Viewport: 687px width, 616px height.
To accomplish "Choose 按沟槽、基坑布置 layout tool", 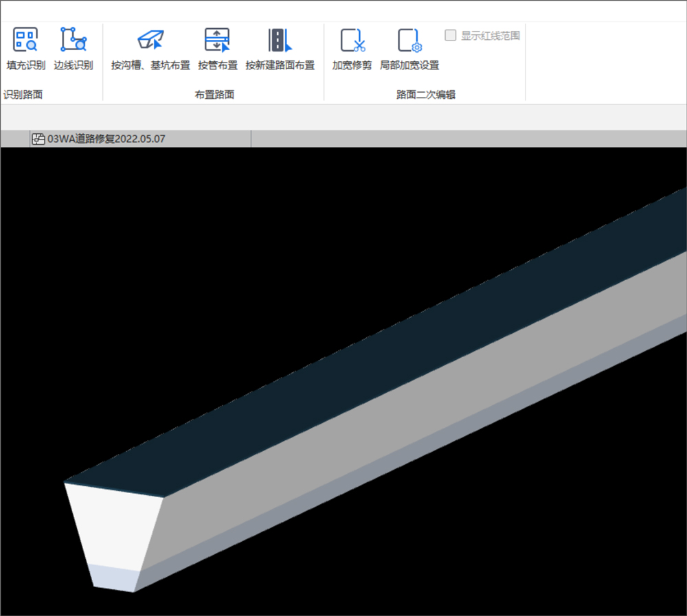I will (150, 49).
